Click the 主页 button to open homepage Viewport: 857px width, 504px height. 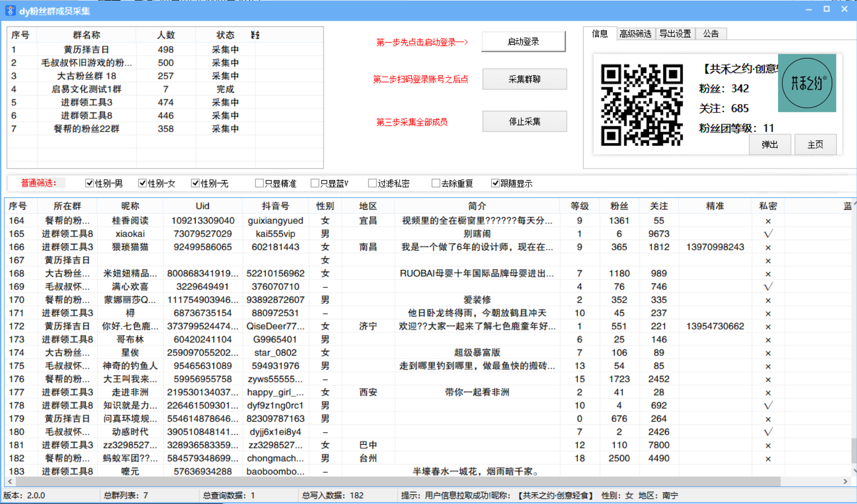click(815, 144)
